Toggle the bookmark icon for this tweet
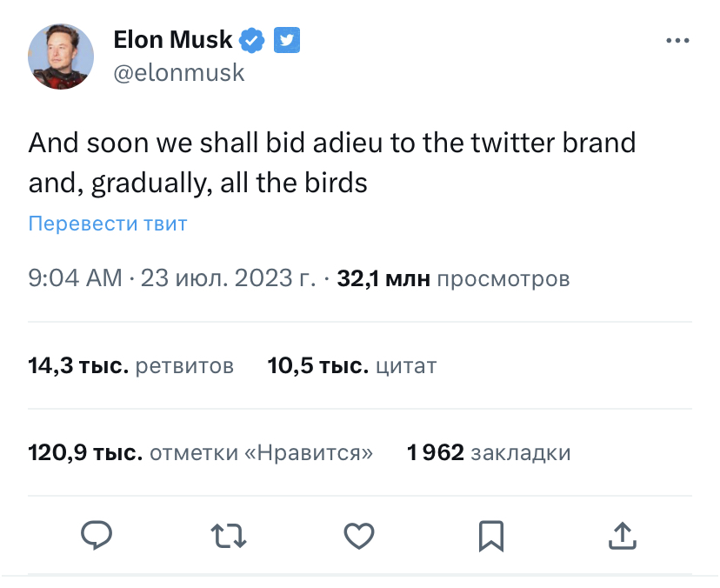Screen dimensions: 720x588 490,535
